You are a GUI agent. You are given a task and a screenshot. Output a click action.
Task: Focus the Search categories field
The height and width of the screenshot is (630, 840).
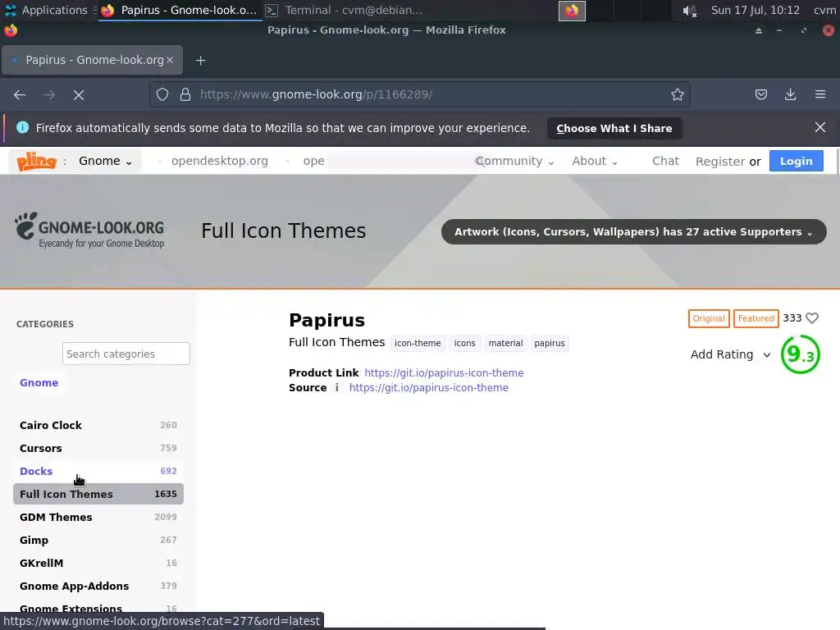(126, 354)
